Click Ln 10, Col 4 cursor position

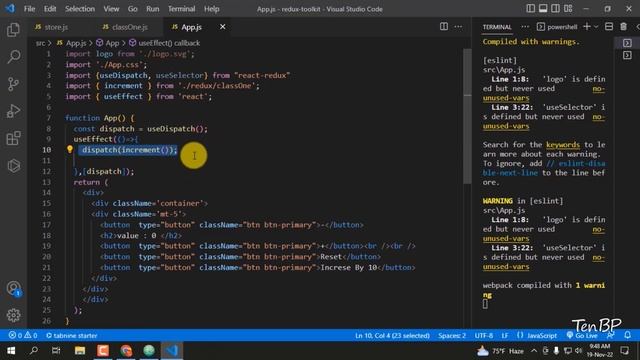(x=392, y=336)
